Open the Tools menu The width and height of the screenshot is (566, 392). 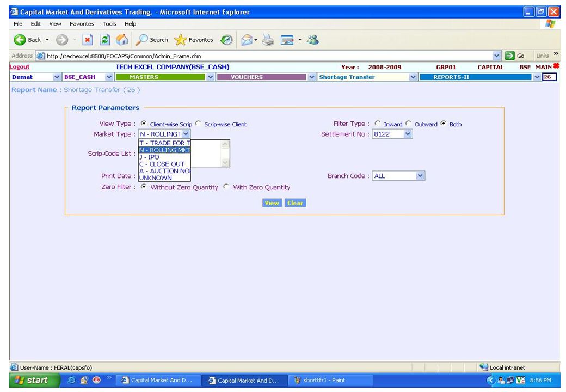coord(109,24)
